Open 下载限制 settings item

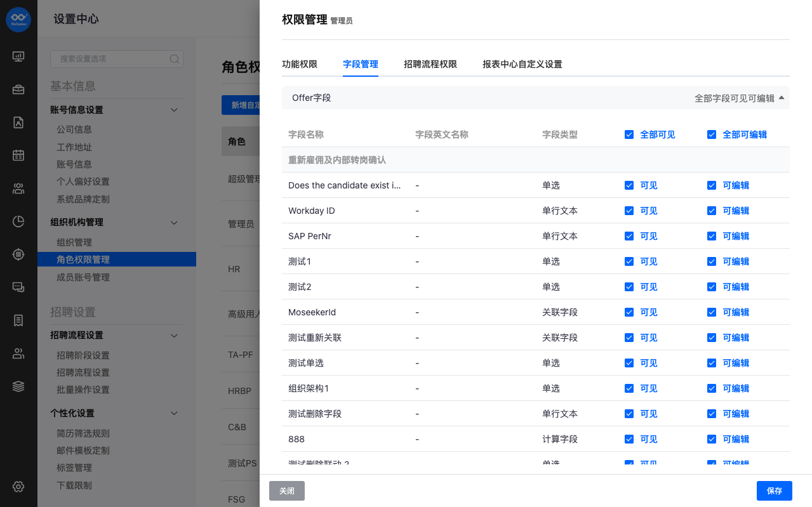[x=74, y=485]
